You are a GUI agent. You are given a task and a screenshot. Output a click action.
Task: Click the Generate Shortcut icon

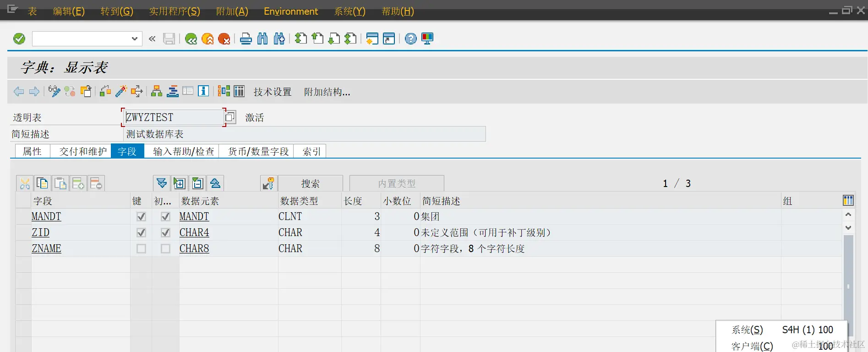[x=389, y=39]
